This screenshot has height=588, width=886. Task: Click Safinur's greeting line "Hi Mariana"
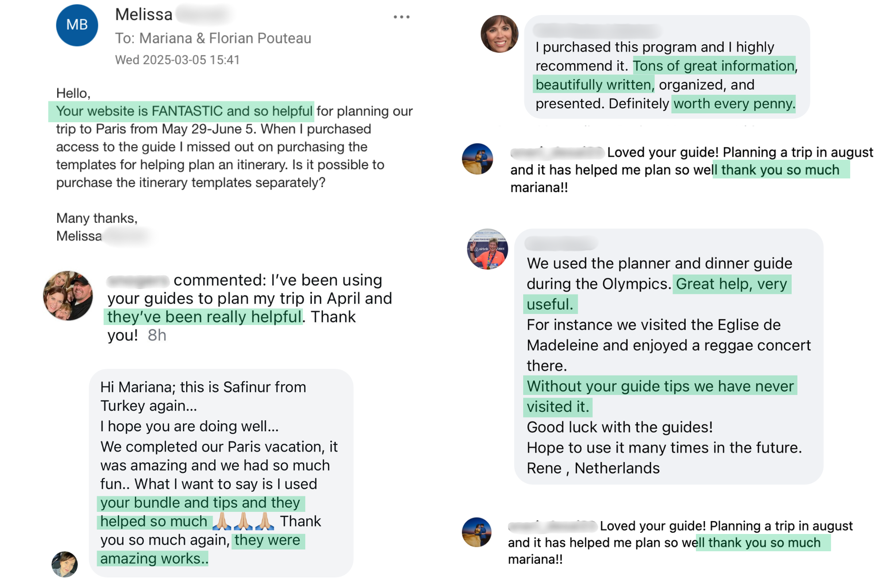click(x=203, y=387)
